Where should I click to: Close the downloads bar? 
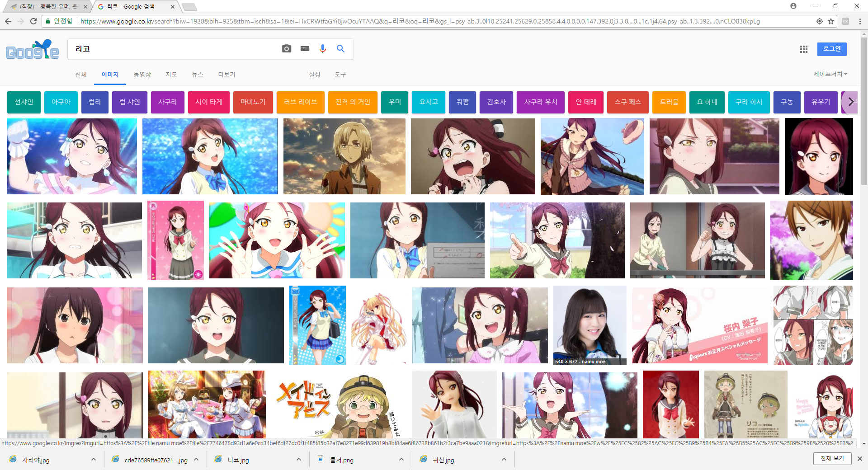tap(859, 459)
